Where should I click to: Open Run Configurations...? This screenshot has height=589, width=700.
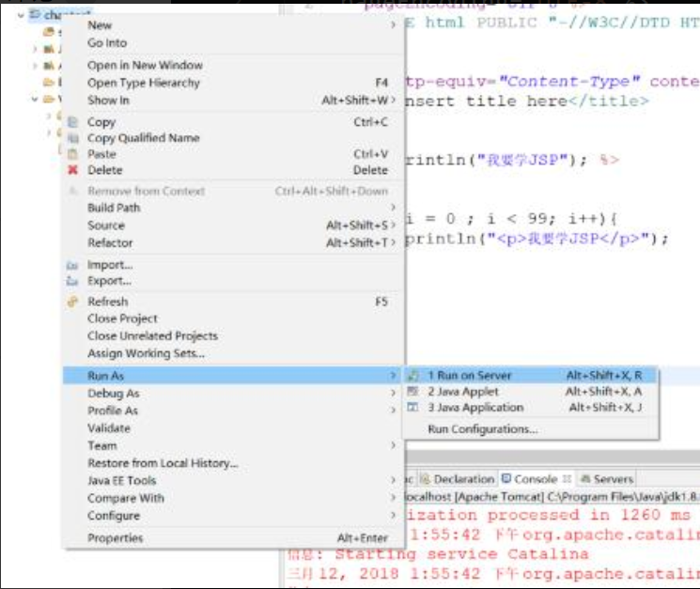(x=531, y=429)
